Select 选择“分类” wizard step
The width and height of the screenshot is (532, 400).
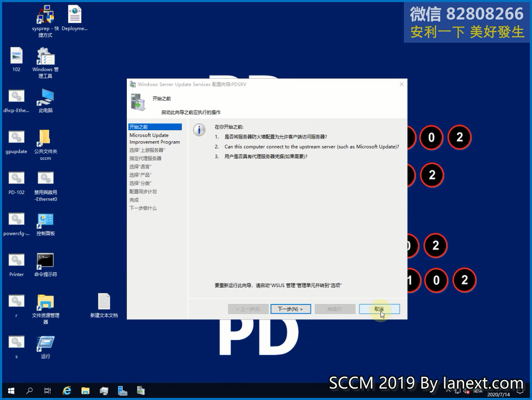pos(140,183)
